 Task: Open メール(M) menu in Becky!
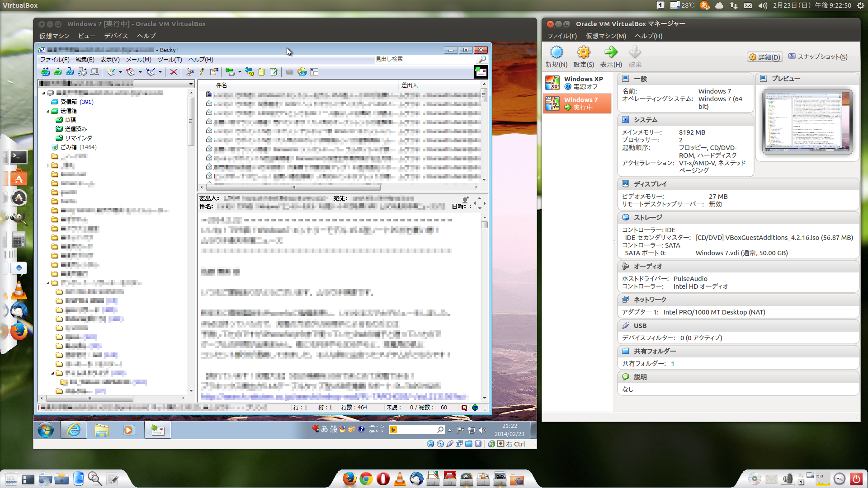[138, 60]
